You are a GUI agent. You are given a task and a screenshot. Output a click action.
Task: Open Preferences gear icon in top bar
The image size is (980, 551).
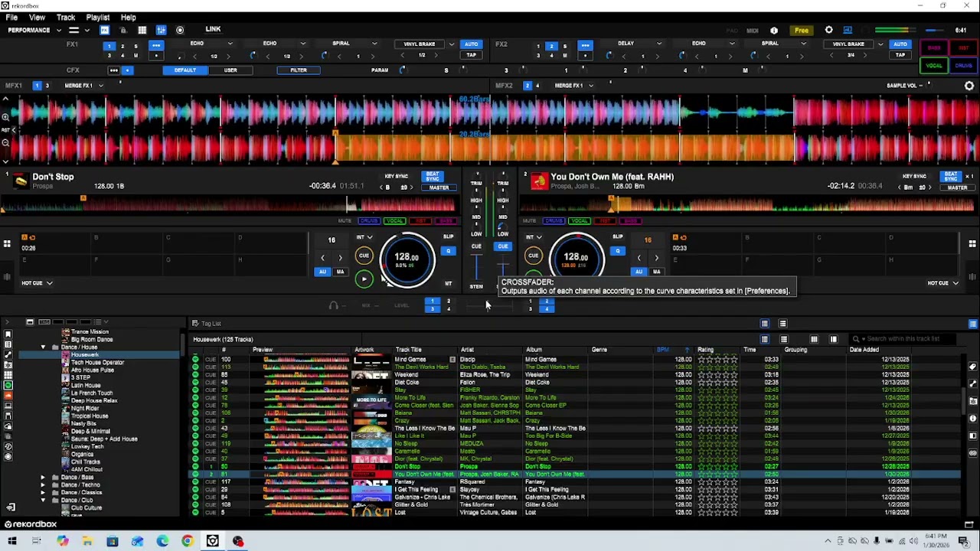click(828, 31)
